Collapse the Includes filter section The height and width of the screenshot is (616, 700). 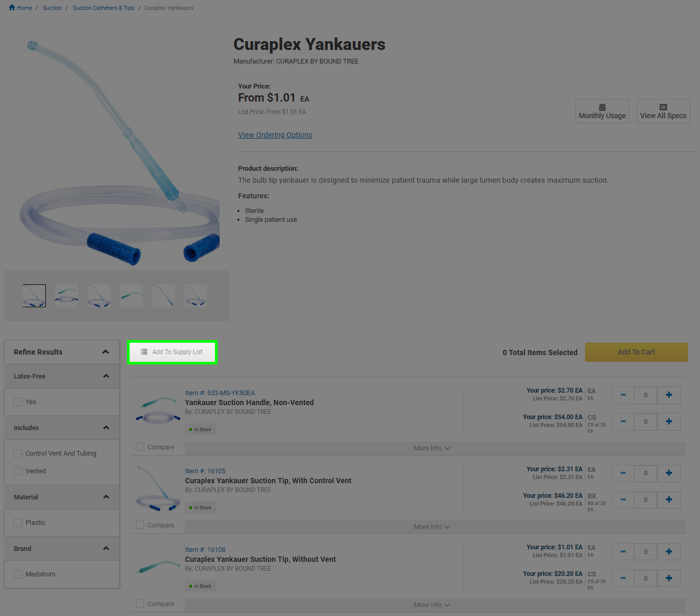coord(106,428)
